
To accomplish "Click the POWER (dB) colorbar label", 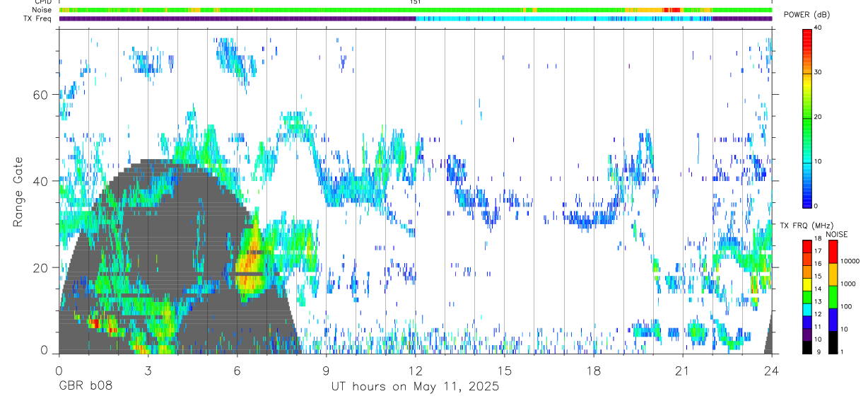I will (807, 14).
